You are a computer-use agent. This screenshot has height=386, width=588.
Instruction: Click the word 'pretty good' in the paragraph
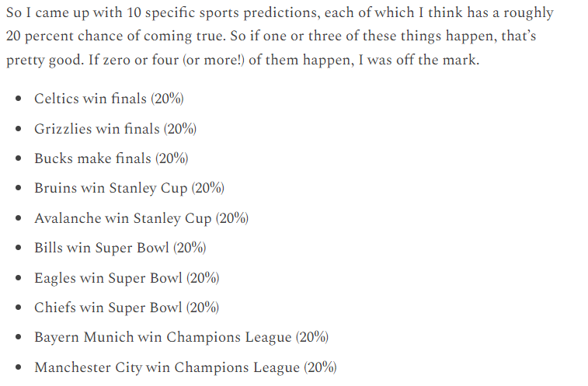[x=45, y=60]
